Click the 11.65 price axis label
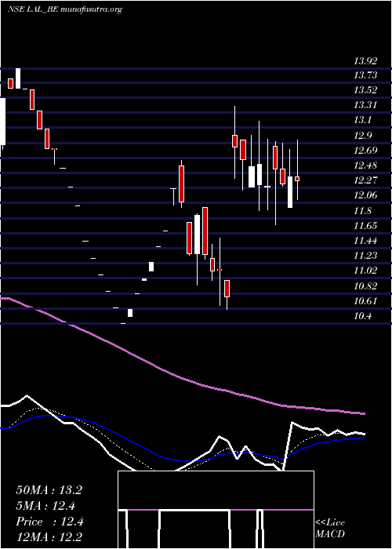The height and width of the screenshot is (549, 392). 366,226
